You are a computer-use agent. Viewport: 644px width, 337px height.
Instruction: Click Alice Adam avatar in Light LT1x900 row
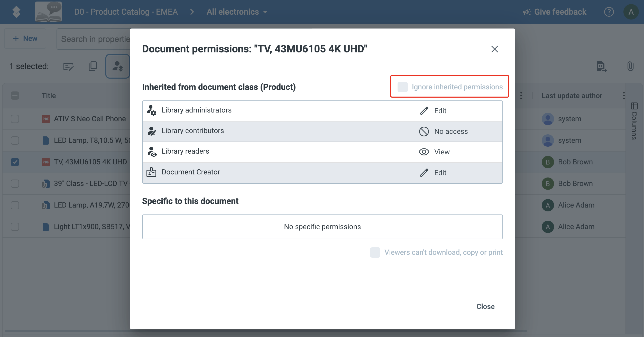tap(548, 227)
